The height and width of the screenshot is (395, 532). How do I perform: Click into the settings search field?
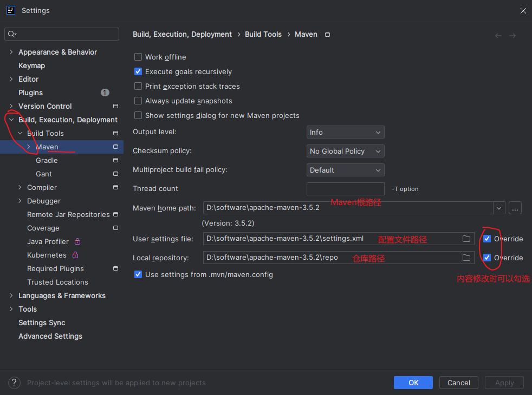[x=62, y=34]
